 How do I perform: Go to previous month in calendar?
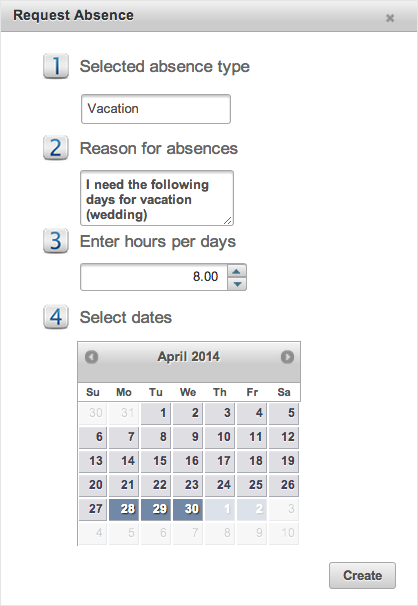(x=91, y=357)
